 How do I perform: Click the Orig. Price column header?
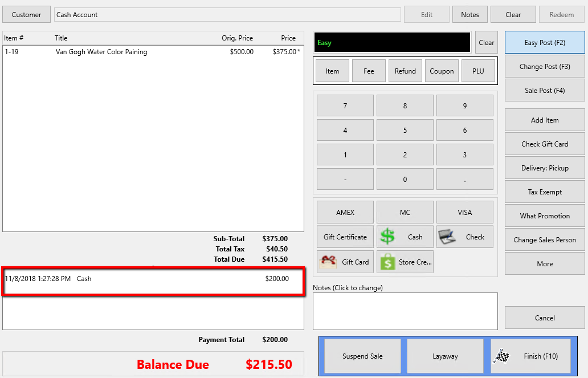point(237,38)
